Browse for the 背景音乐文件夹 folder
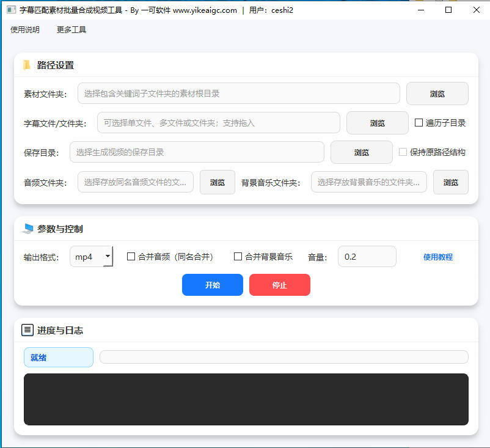The width and height of the screenshot is (490, 448). tap(450, 182)
